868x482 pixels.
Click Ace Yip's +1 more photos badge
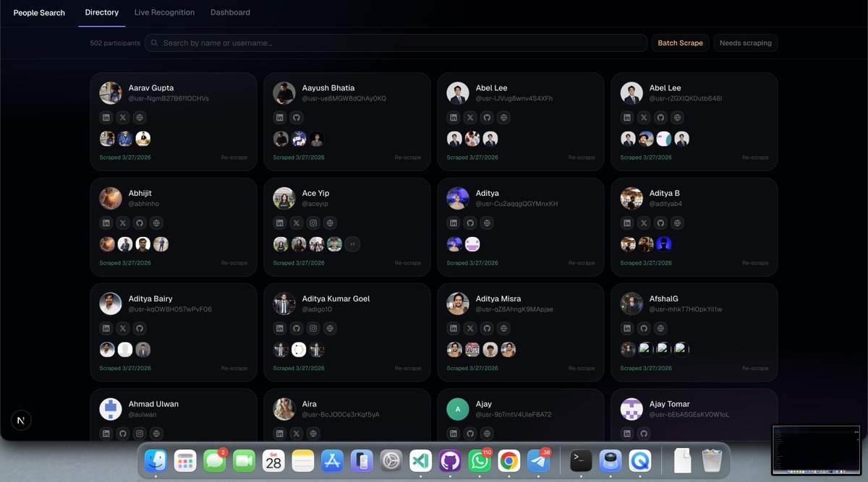click(x=352, y=244)
